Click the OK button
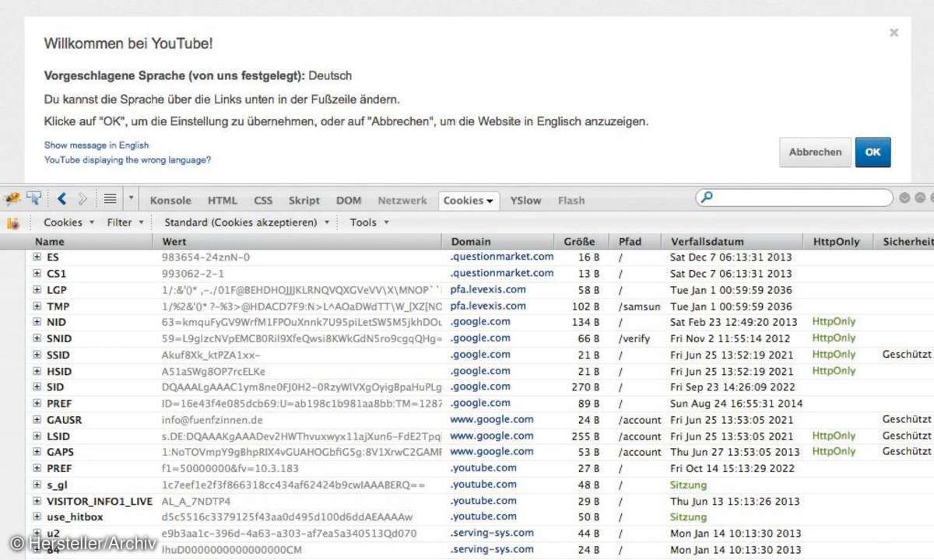This screenshot has width=934, height=560. click(x=873, y=152)
